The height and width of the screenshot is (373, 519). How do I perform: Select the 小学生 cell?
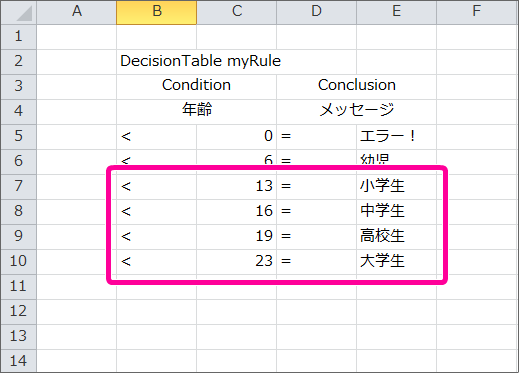click(396, 187)
